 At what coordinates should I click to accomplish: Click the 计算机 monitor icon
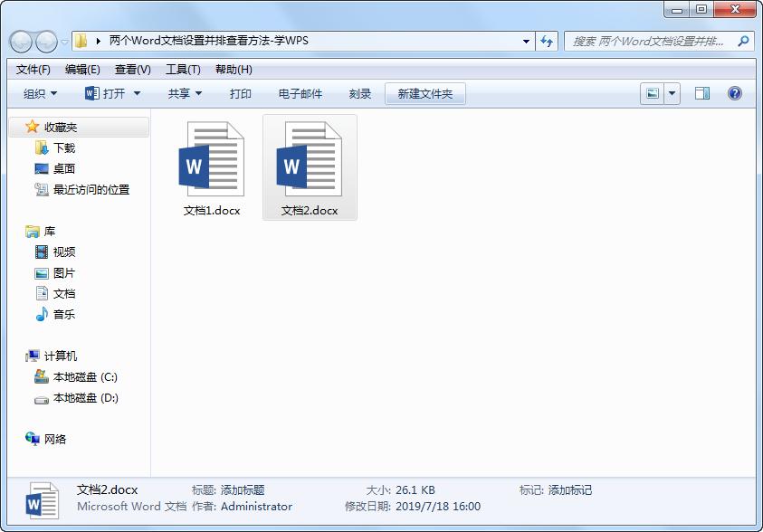tap(33, 356)
